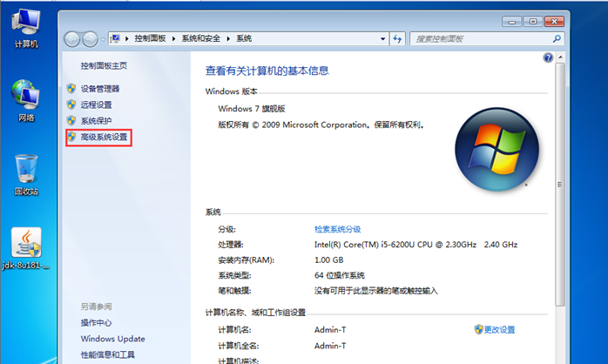Select the jdk-8u181 installer icon
This screenshot has height=364, width=608.
pyautogui.click(x=26, y=248)
